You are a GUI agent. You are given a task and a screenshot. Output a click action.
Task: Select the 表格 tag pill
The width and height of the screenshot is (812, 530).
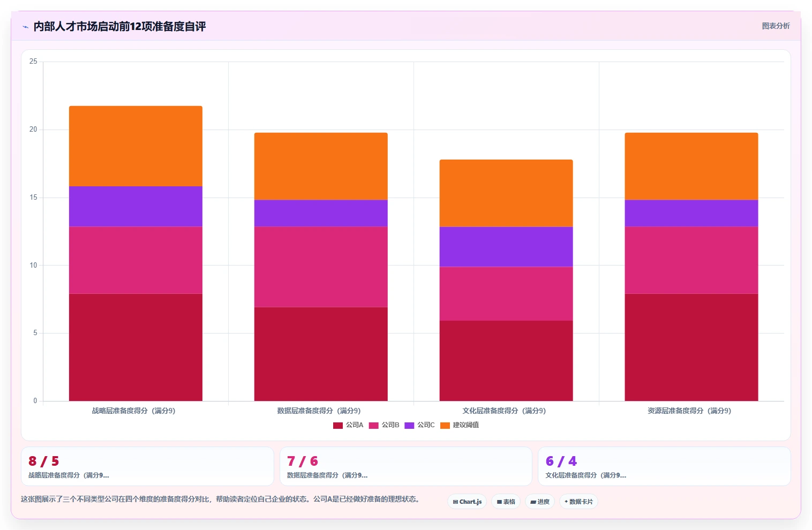[x=506, y=502]
